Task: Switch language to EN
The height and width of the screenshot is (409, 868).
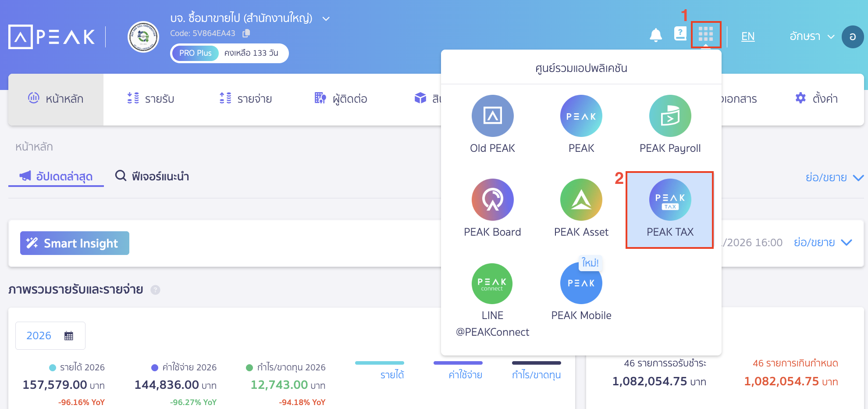Action: pyautogui.click(x=748, y=36)
